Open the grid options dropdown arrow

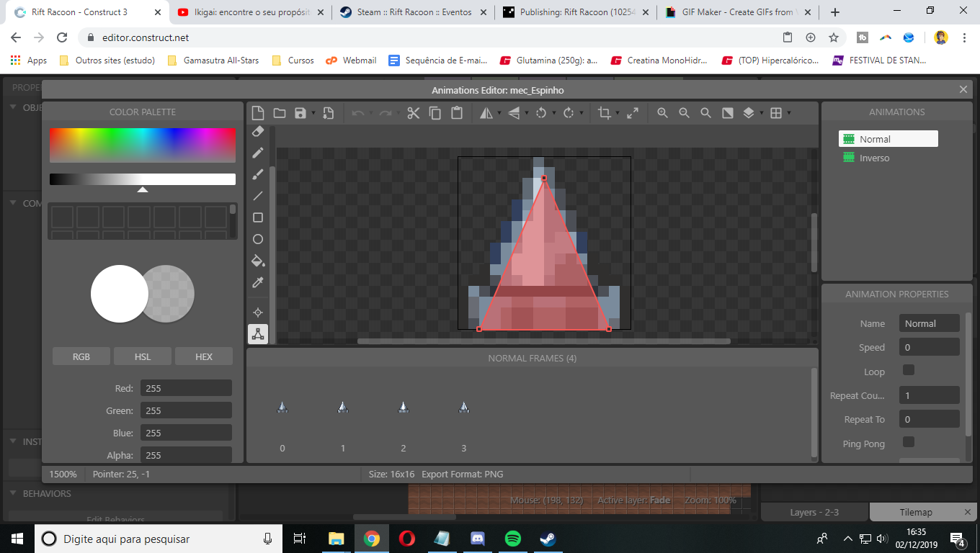789,113
